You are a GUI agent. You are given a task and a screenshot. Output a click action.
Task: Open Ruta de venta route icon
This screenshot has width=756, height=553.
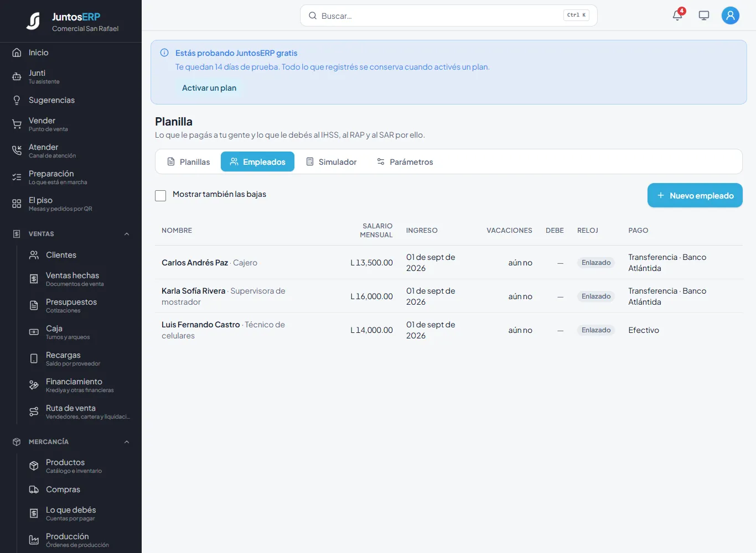[x=34, y=411]
